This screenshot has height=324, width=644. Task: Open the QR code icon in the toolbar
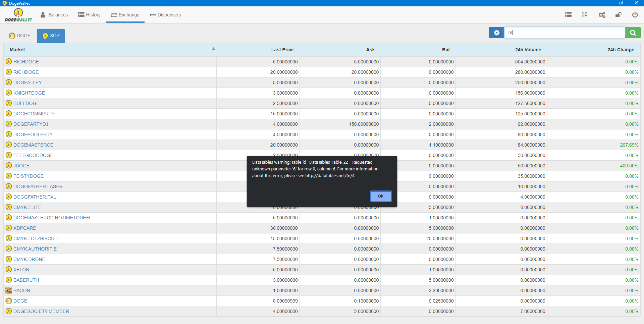tap(585, 15)
